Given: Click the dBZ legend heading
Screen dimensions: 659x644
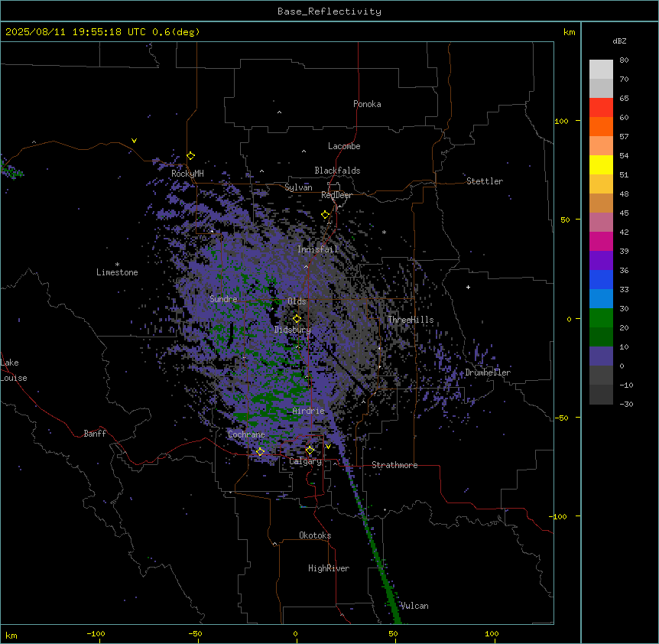Looking at the screenshot, I should tap(619, 41).
